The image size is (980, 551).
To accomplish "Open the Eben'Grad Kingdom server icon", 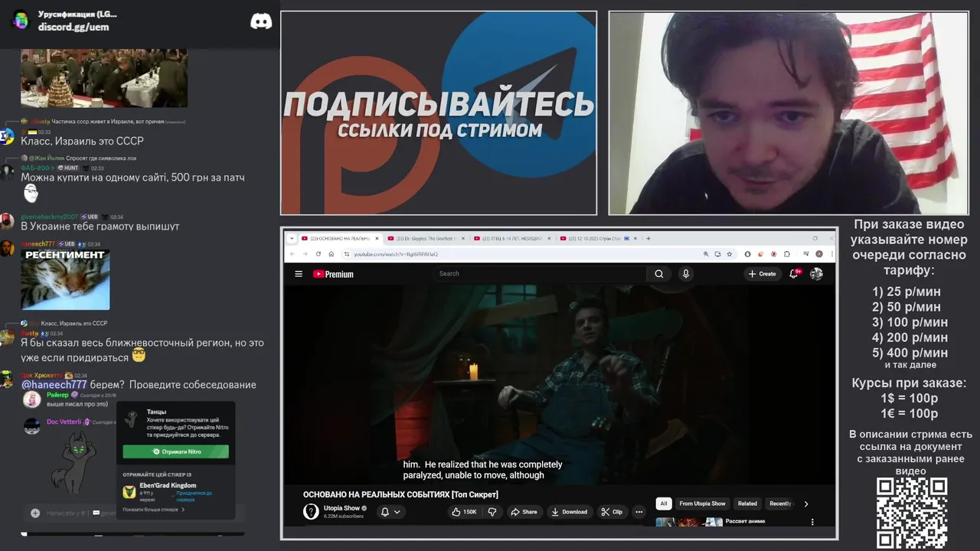I will click(129, 491).
